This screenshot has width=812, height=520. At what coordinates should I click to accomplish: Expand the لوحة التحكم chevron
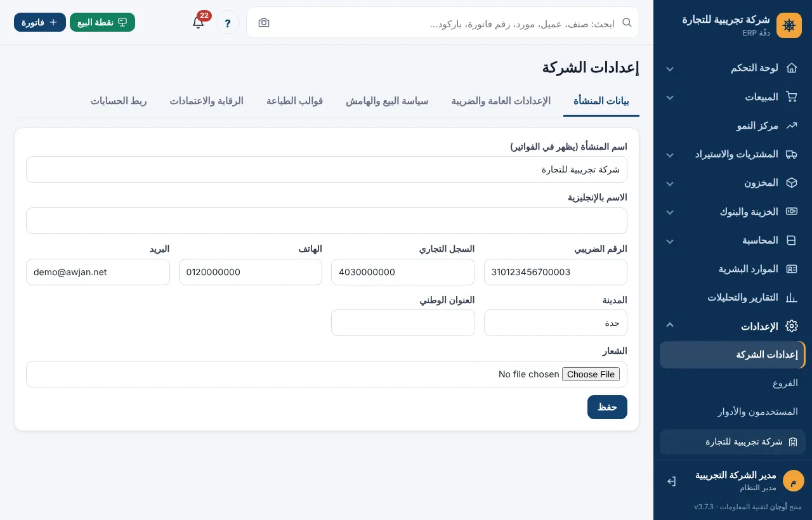click(x=670, y=68)
